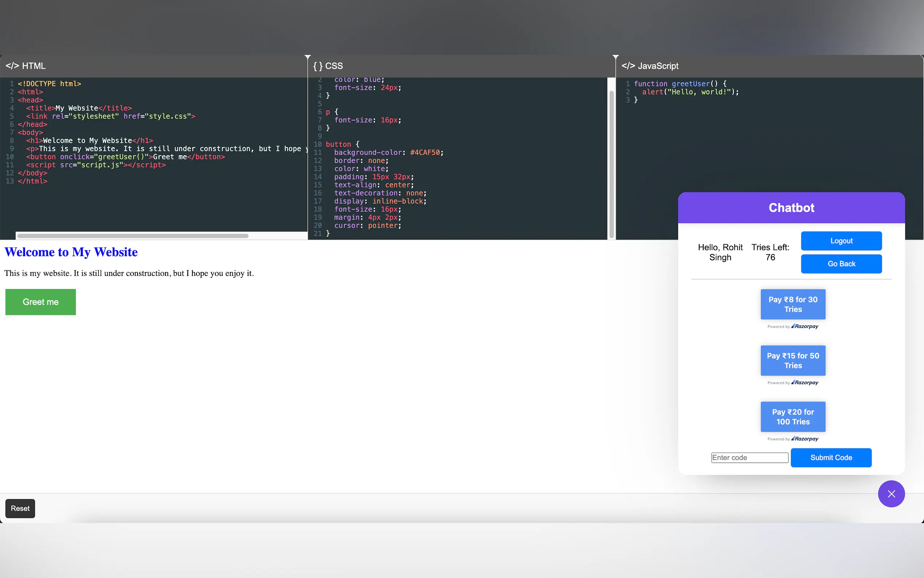
Task: Click the Razorpay logo under ₹15 plan
Action: (x=805, y=383)
